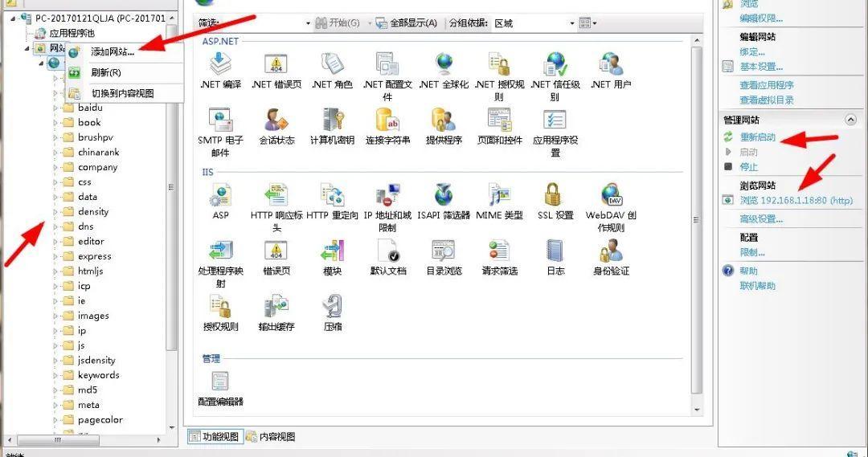Open the HTTP 响应标头 icon
This screenshot has height=457, width=868.
[276, 194]
